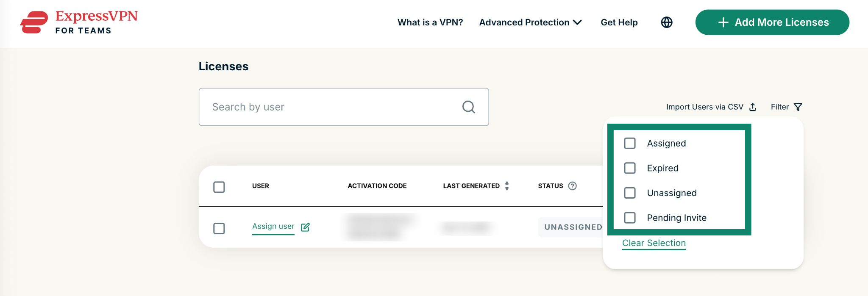Check the Unassigned filter checkbox
The height and width of the screenshot is (296, 868).
click(x=630, y=193)
